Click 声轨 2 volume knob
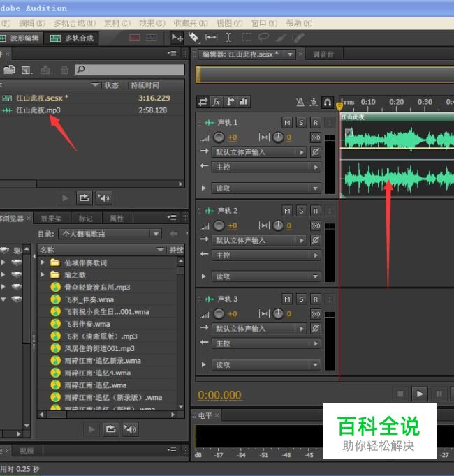The height and width of the screenshot is (476, 454). pos(219,225)
